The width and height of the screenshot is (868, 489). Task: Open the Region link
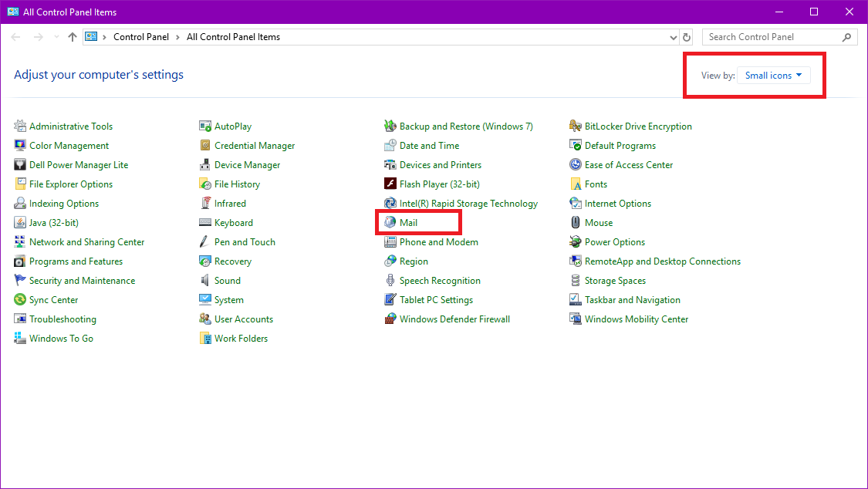pos(414,261)
